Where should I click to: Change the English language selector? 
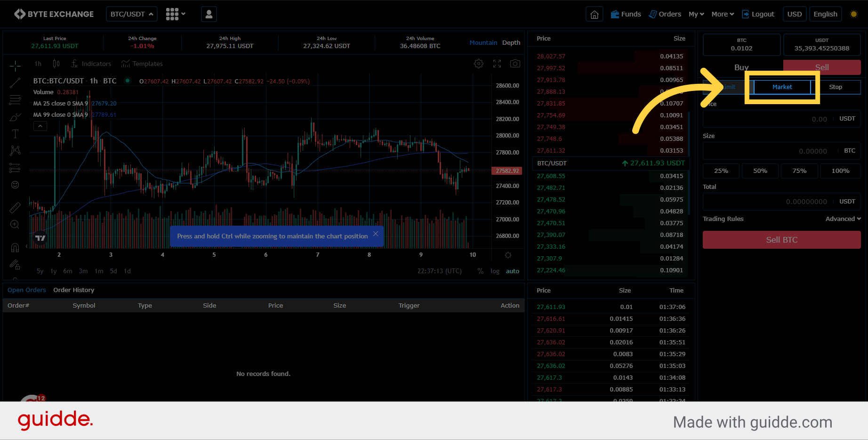tap(826, 14)
